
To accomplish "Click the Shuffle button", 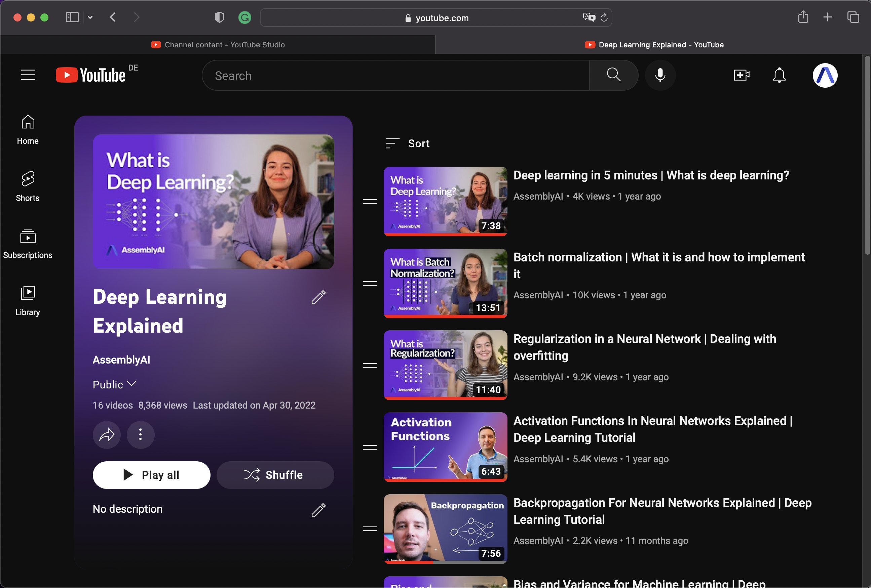I will [275, 475].
